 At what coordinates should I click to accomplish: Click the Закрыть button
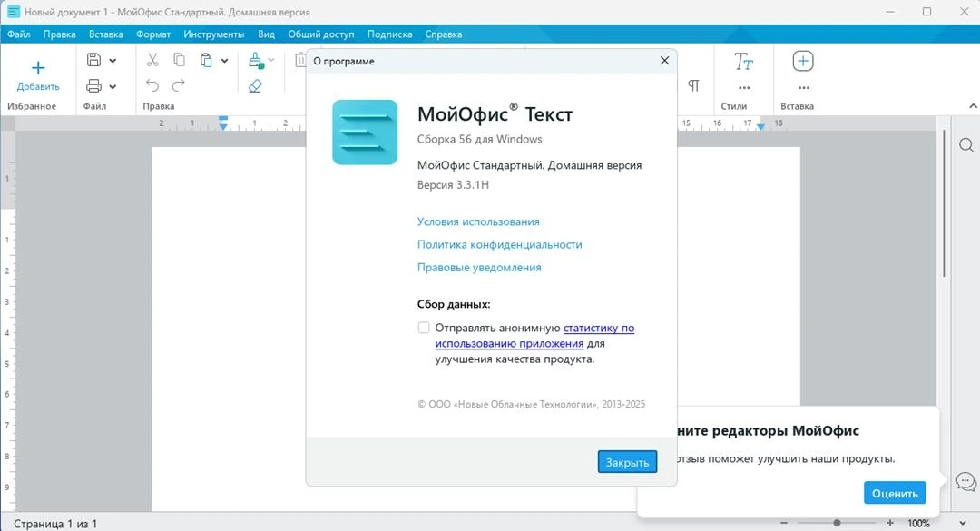[627, 462]
